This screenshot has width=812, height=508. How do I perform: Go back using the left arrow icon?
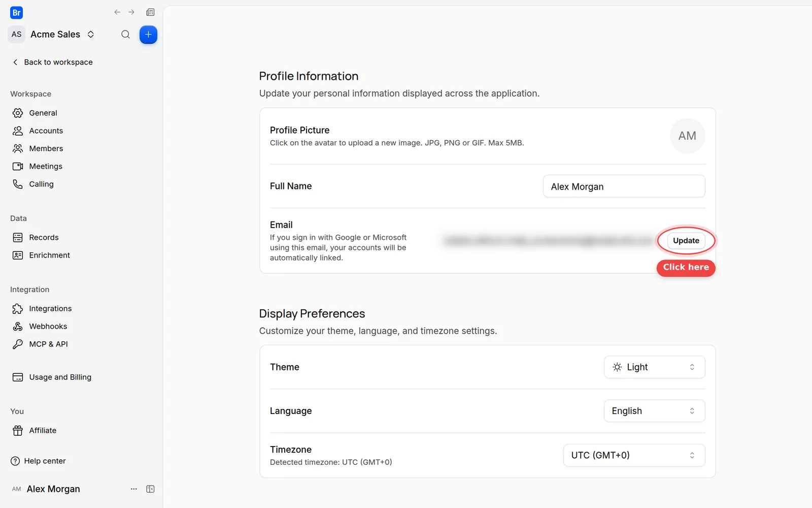(x=117, y=12)
